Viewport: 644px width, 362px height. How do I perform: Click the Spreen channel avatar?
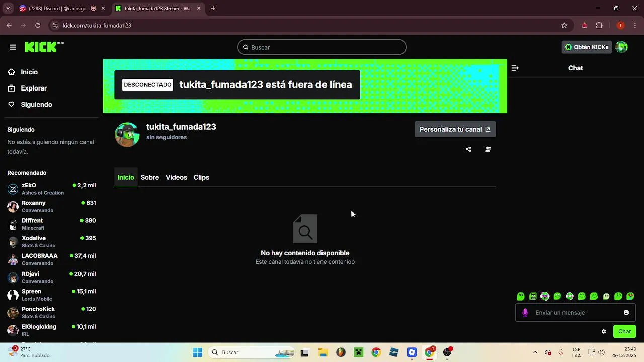click(x=13, y=295)
